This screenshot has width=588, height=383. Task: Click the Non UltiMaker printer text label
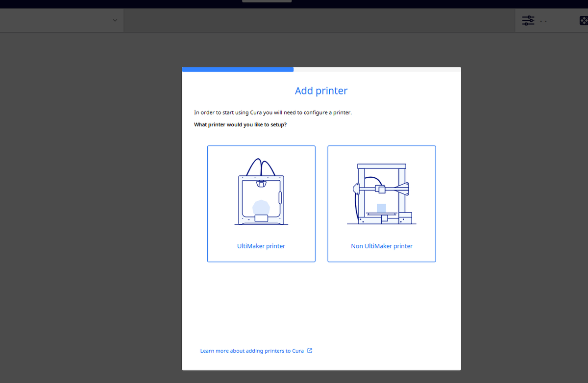coord(382,246)
